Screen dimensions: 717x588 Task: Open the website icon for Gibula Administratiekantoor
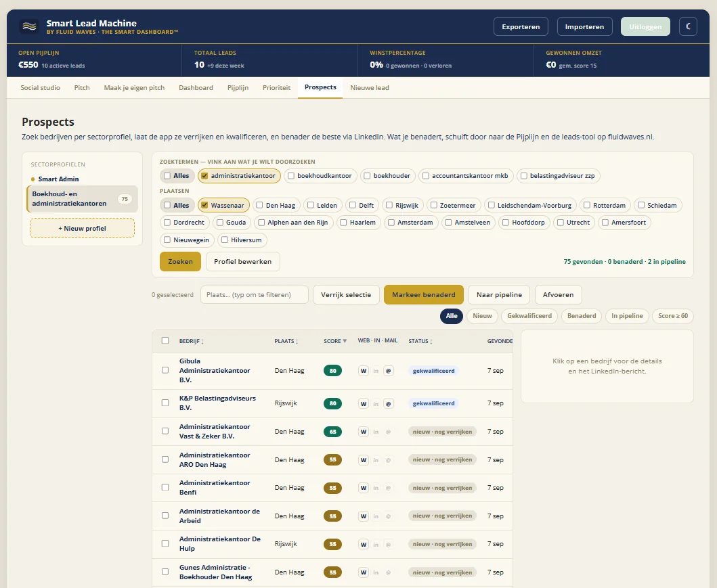364,371
